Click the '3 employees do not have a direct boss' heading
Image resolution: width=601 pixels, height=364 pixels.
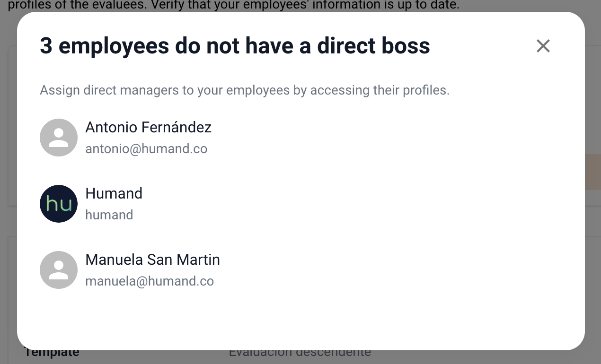click(x=235, y=46)
